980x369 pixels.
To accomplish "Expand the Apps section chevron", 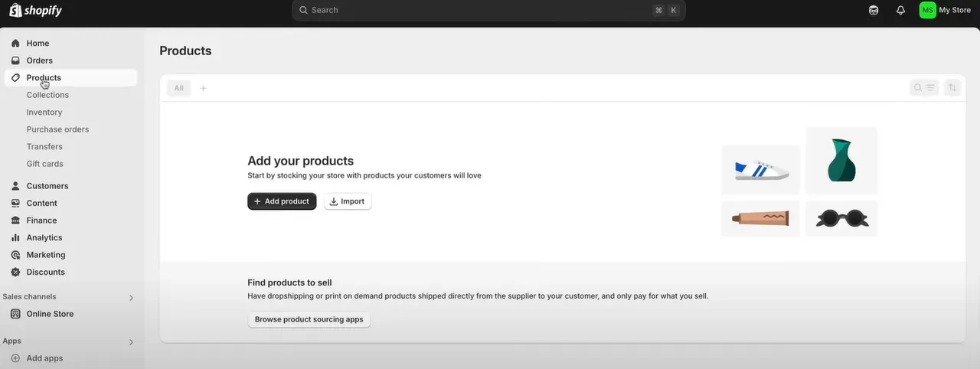I will point(131,342).
